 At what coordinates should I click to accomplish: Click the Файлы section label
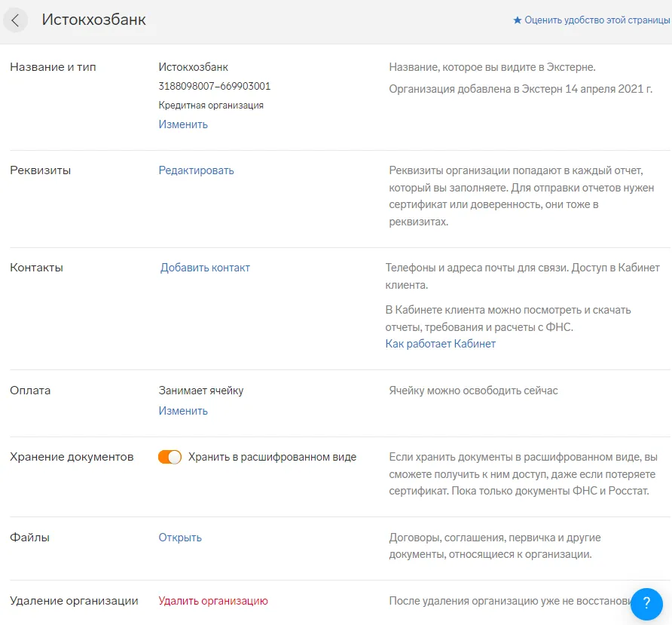coord(30,538)
